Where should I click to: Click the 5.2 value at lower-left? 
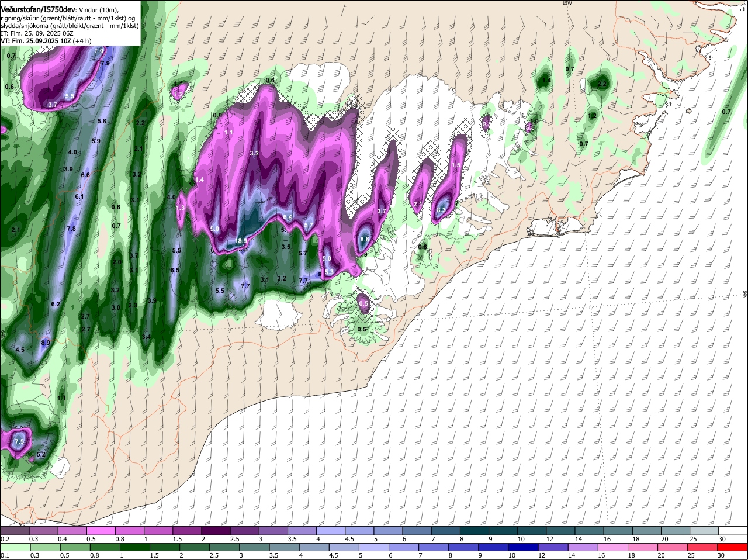41,454
